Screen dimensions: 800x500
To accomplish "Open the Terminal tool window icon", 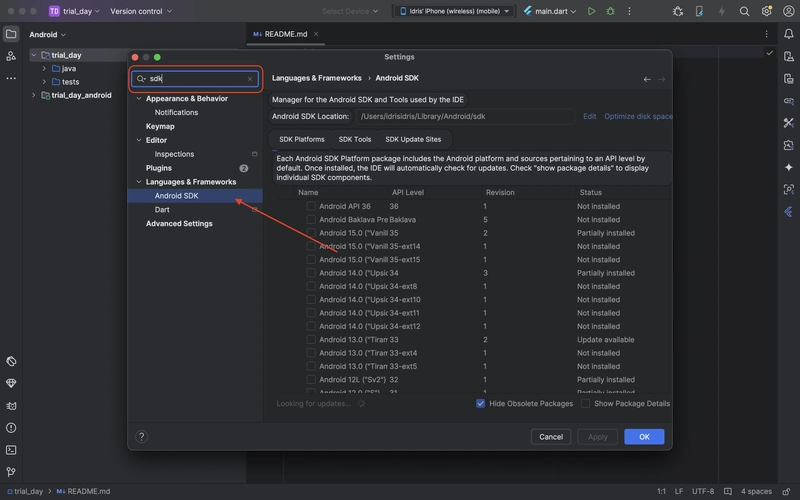I will coord(11,449).
